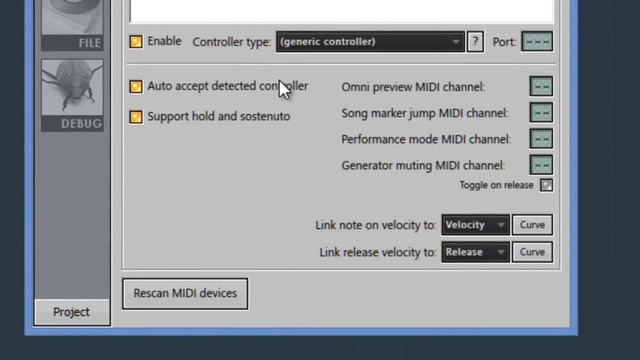Image resolution: width=640 pixels, height=360 pixels.
Task: Open the Controller type dropdown
Action: click(x=370, y=42)
